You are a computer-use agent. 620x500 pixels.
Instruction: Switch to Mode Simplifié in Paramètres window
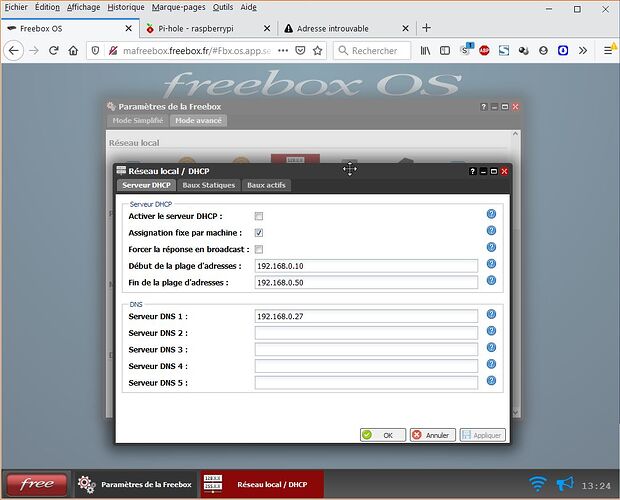click(x=138, y=121)
